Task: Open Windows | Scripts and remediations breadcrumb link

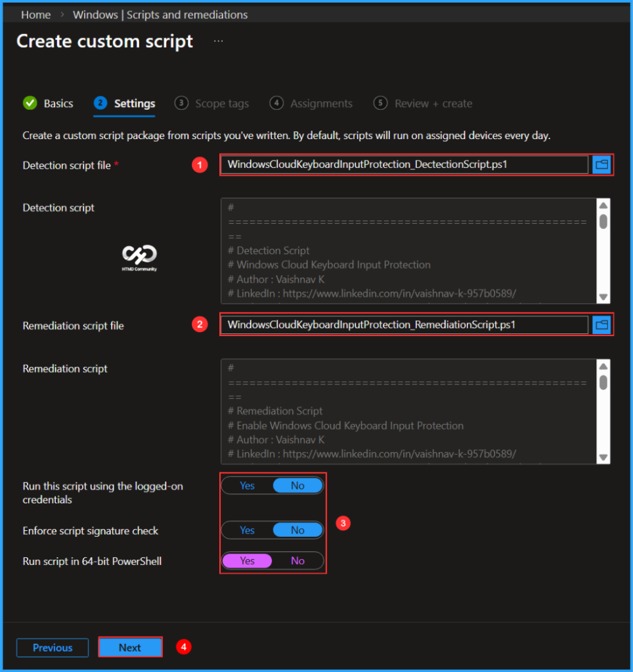Action: coord(160,14)
